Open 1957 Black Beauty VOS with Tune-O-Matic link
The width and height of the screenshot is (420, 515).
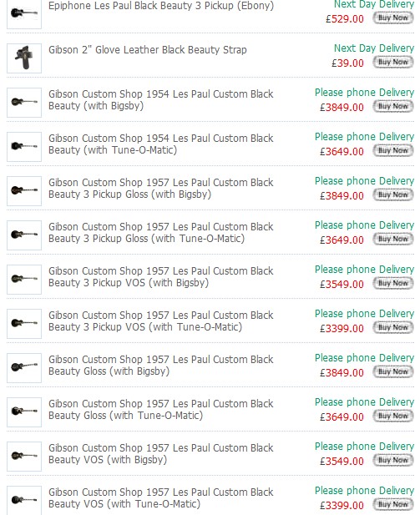click(x=160, y=498)
